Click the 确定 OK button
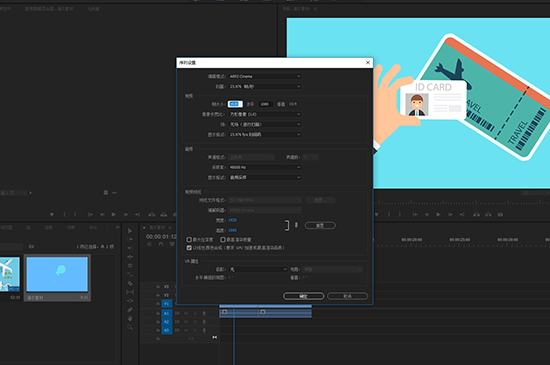Viewport: 550px width, 365px height. 303,296
